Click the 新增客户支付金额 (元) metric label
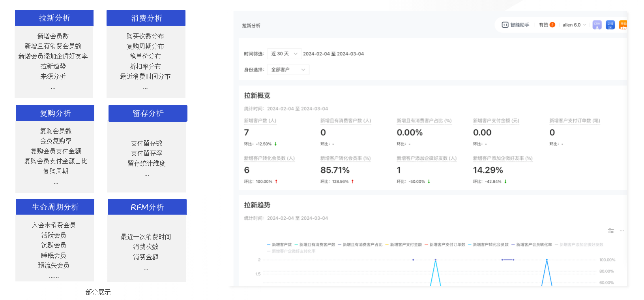 tap(496, 121)
